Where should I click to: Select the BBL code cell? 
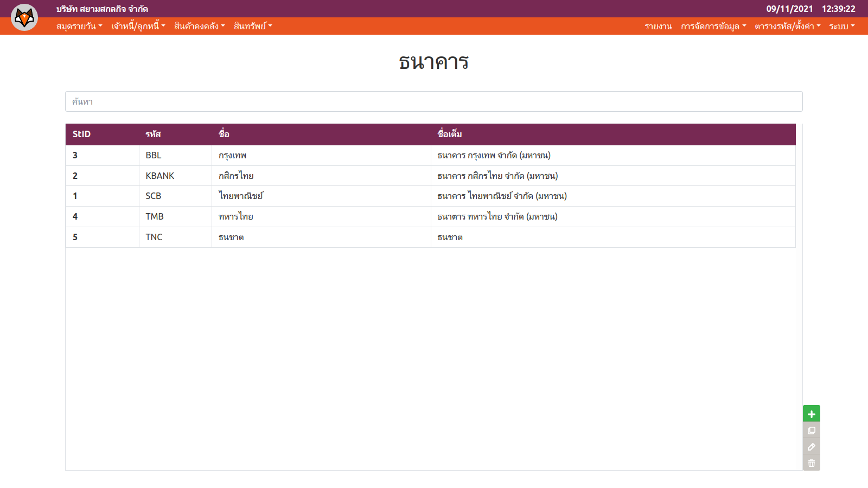[x=175, y=155]
